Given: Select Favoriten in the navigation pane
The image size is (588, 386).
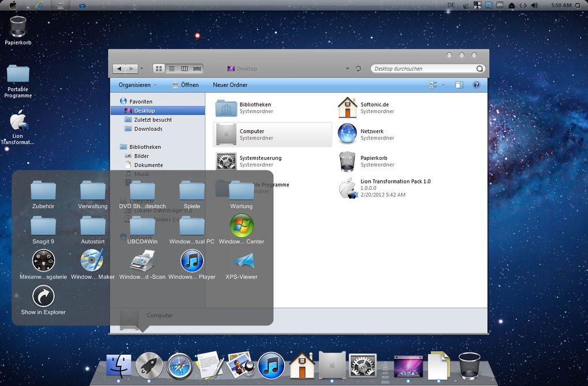Looking at the screenshot, I should (x=136, y=102).
